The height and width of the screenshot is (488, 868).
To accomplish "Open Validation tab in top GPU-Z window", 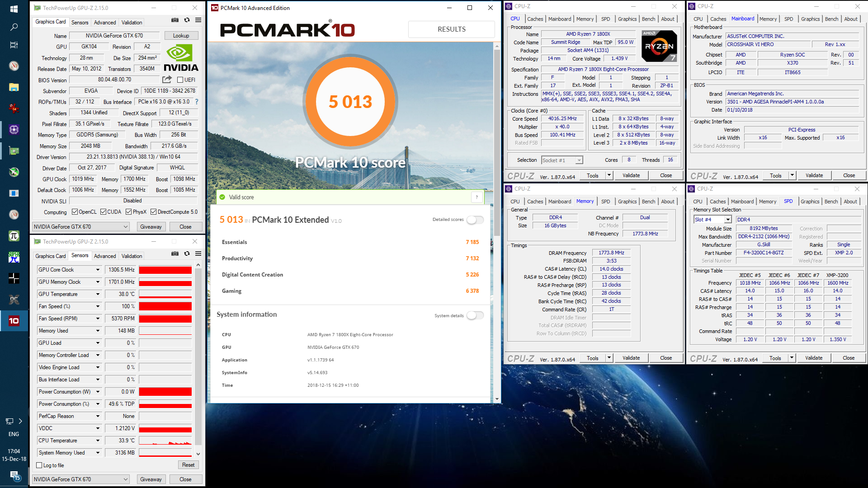I will (132, 23).
